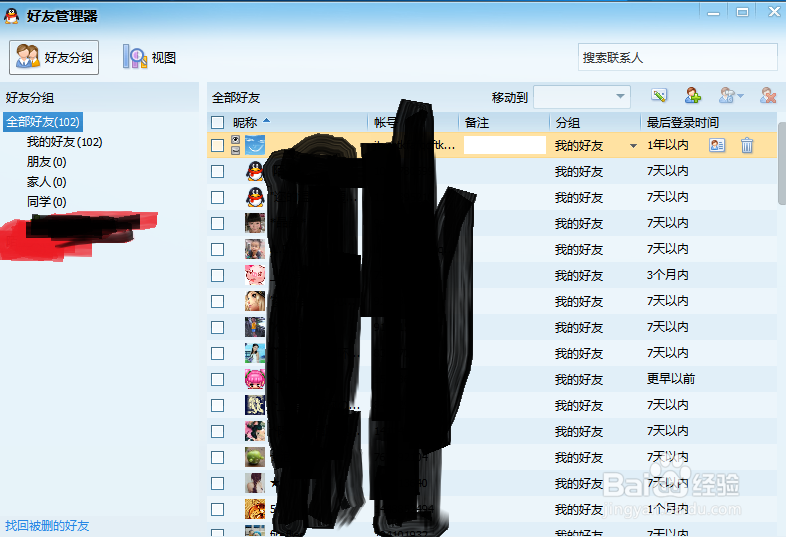Viewport: 786px width, 537px height.
Task: Select the 家人(0) group
Action: [x=47, y=182]
